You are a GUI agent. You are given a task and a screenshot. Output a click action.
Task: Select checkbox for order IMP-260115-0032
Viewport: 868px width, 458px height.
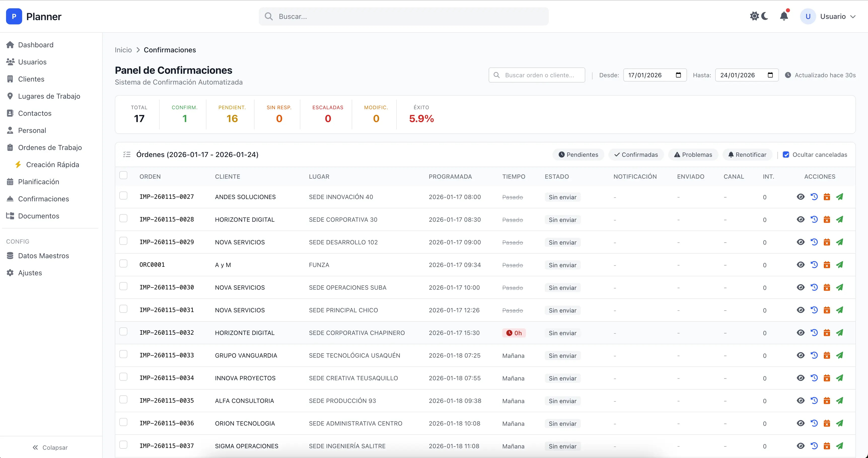tap(123, 332)
